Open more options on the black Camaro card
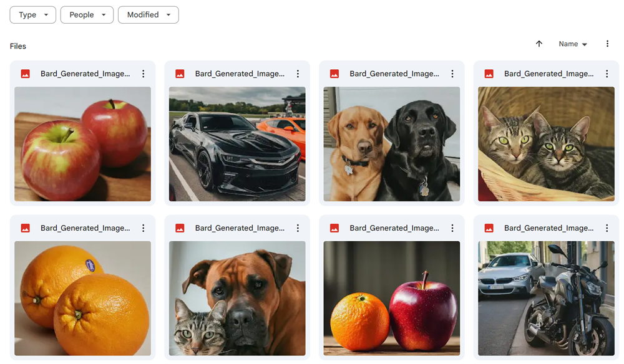The height and width of the screenshot is (364, 624). pos(298,74)
